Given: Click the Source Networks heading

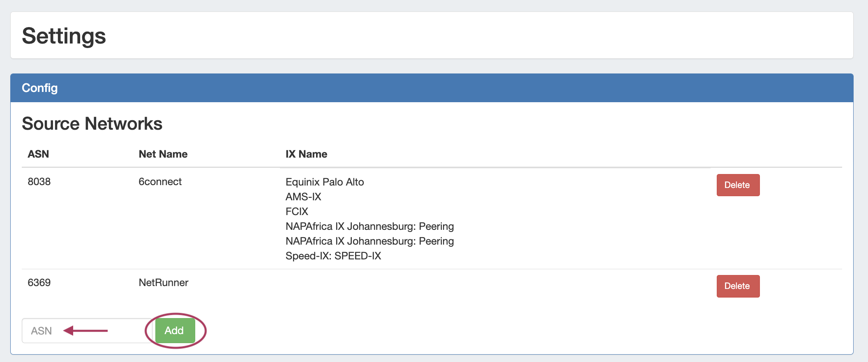Looking at the screenshot, I should (x=92, y=124).
